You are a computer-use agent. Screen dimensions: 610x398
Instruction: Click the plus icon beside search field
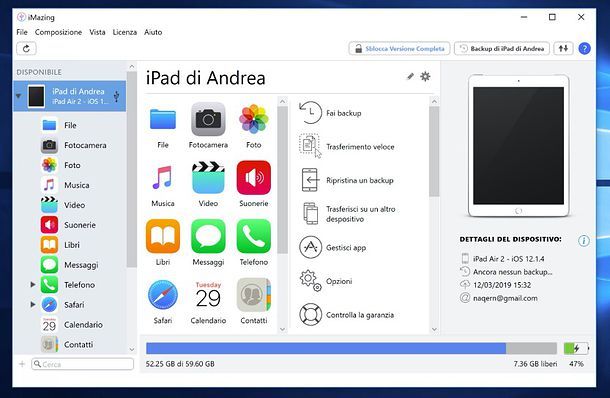tap(22, 364)
